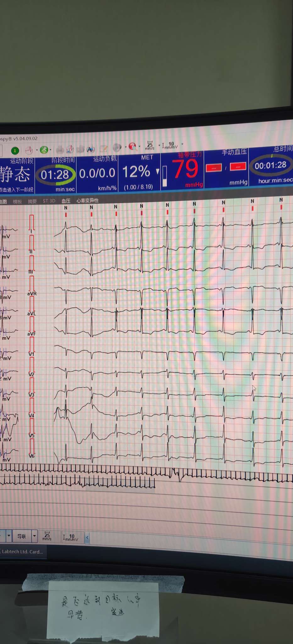Click the second manual blood pressure red field
Image resolution: width=293 pixels, height=644 pixels.
click(238, 167)
